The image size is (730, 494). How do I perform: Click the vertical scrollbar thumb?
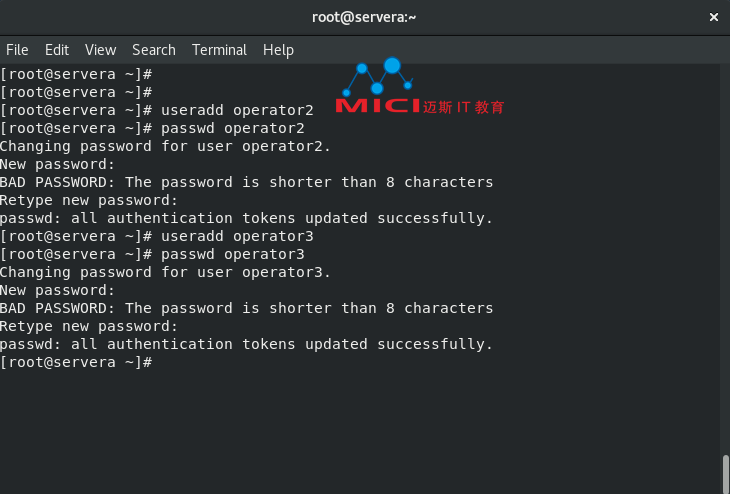(x=726, y=474)
